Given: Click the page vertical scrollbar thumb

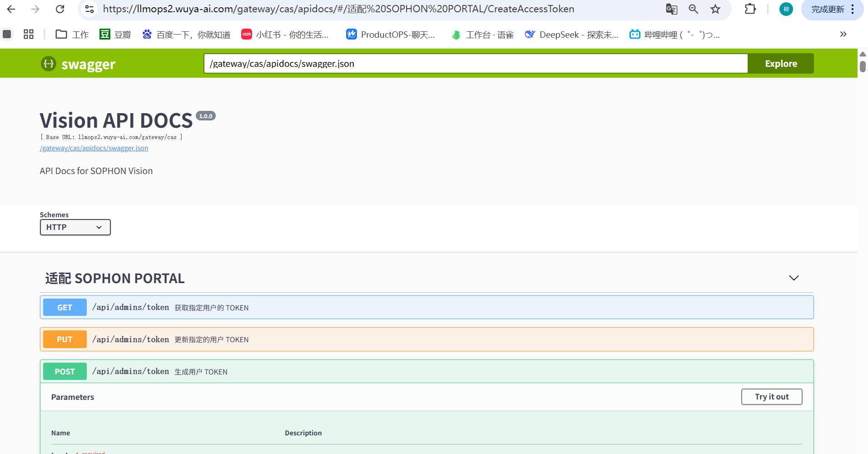Looking at the screenshot, I should (x=863, y=66).
